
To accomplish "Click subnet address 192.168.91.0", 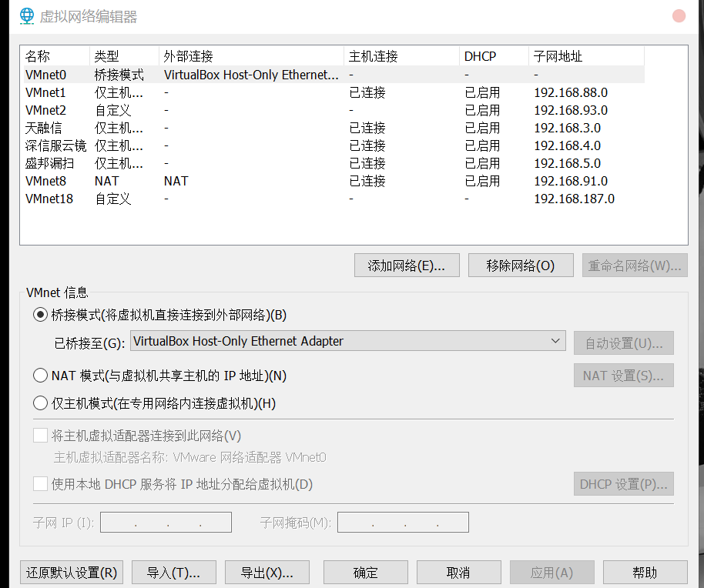I will 571,181.
